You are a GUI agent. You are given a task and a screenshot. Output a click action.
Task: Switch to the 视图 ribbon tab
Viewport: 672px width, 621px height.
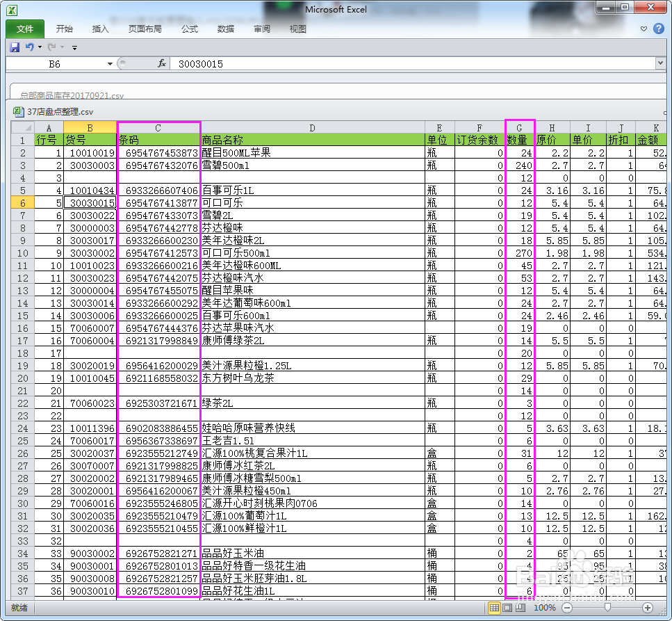(x=298, y=29)
